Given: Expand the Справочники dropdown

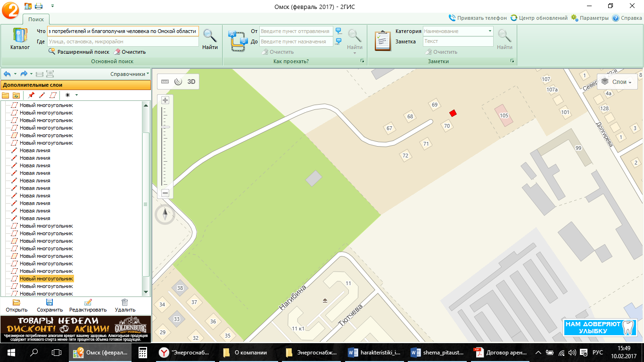Looking at the screenshot, I should (x=130, y=74).
